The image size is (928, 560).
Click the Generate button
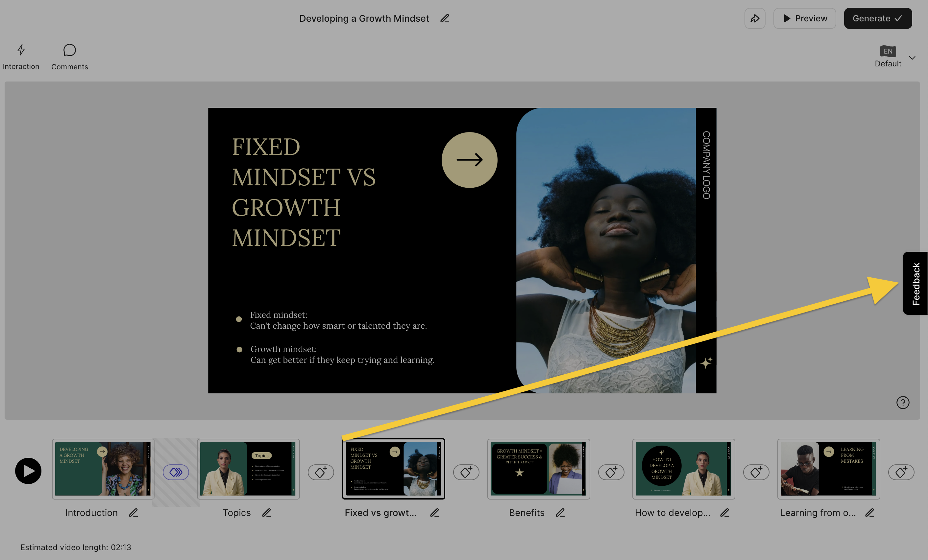click(878, 18)
